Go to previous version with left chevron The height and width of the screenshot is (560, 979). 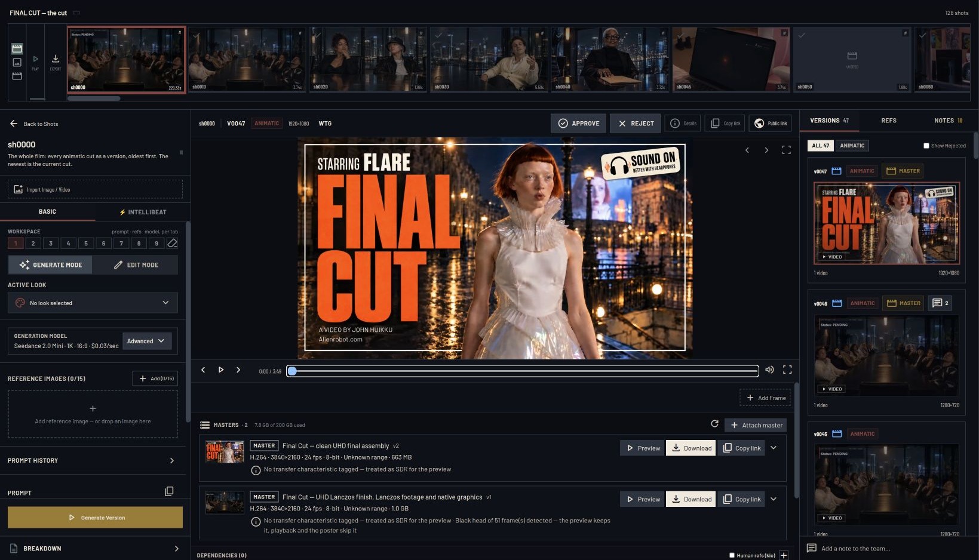pos(747,150)
